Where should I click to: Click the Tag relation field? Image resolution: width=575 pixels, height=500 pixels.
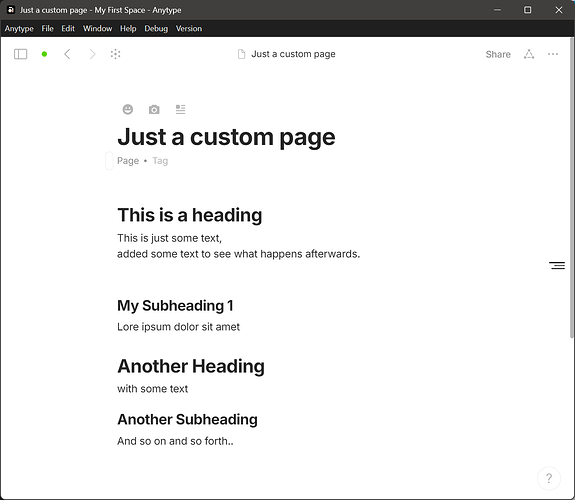160,161
